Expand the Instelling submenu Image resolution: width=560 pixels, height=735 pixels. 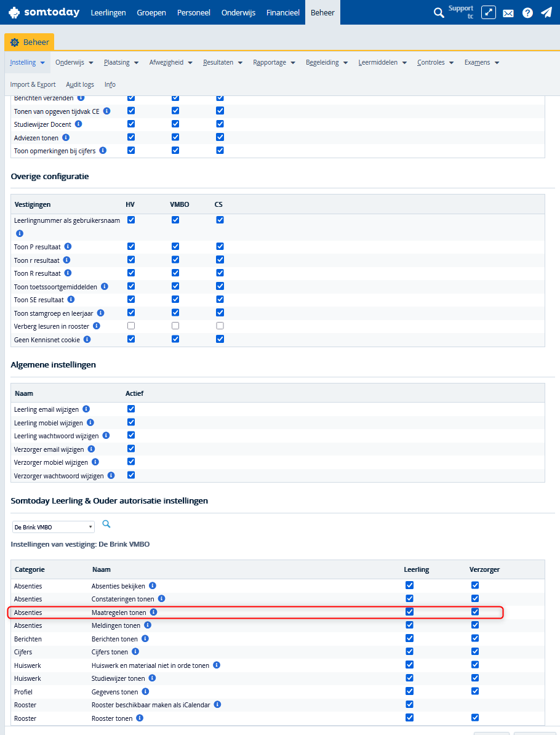tap(28, 62)
